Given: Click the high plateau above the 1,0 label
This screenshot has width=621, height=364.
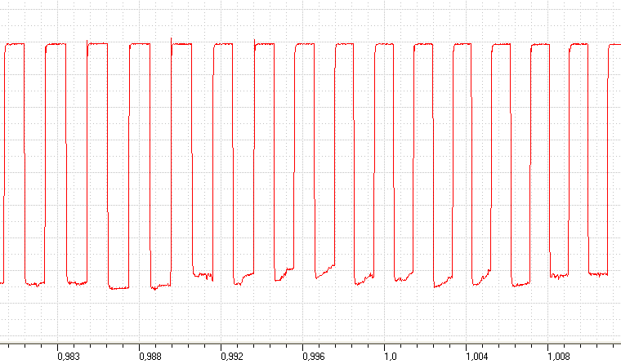Looking at the screenshot, I should tap(384, 44).
